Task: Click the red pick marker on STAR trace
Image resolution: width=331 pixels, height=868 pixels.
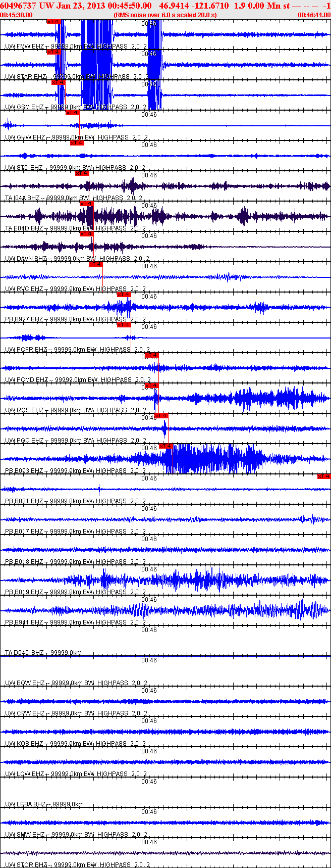Action: 53,52
